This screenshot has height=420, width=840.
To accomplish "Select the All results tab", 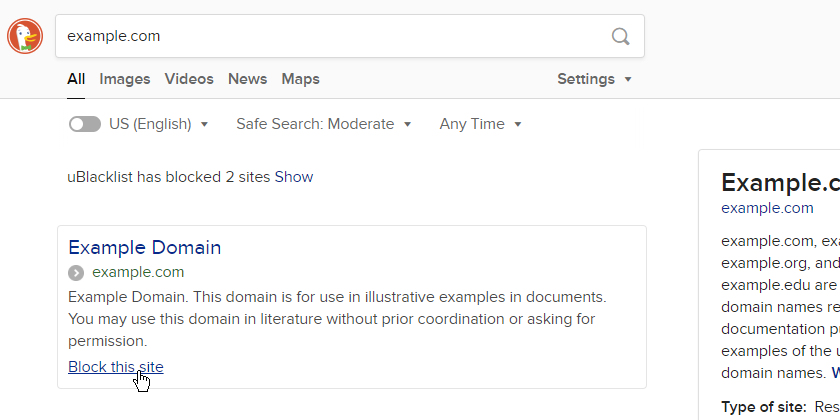I will pyautogui.click(x=76, y=79).
